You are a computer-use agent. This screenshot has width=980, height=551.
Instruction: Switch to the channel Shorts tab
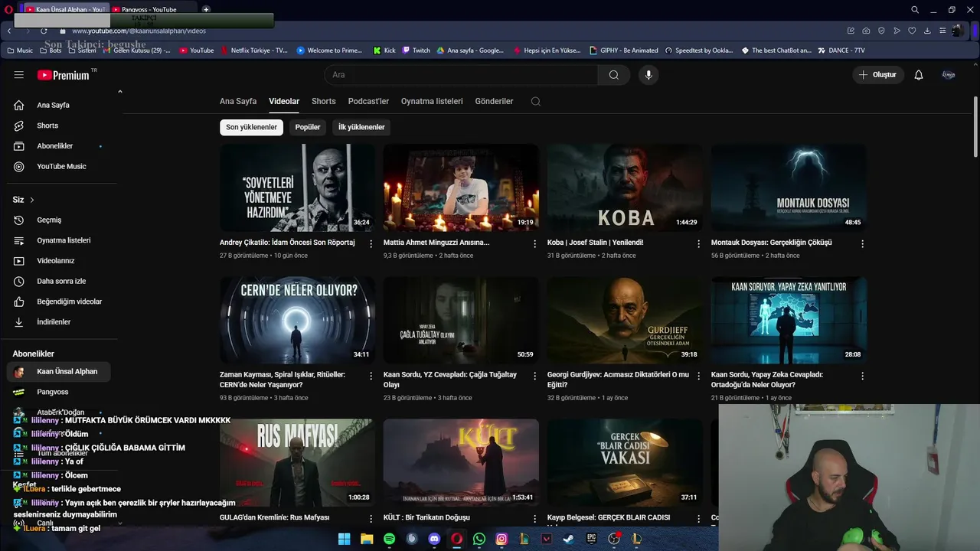click(x=324, y=101)
